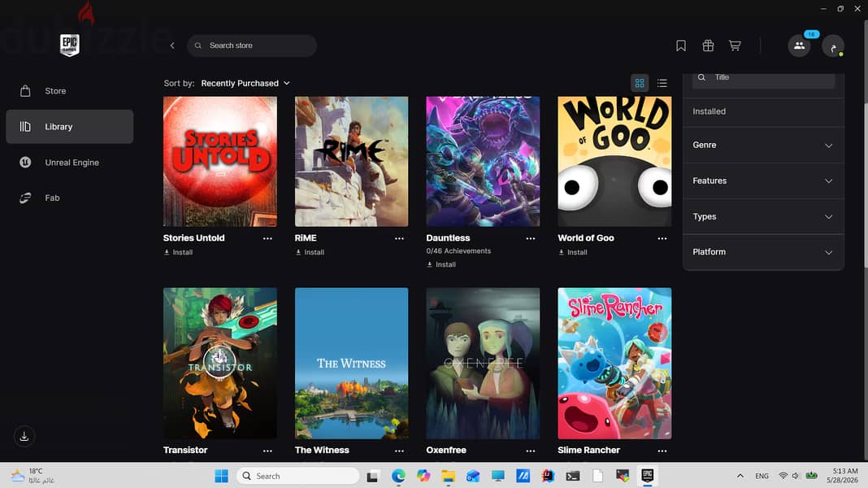This screenshot has height=488, width=868.
Task: Select Library in the sidebar
Action: (x=70, y=126)
